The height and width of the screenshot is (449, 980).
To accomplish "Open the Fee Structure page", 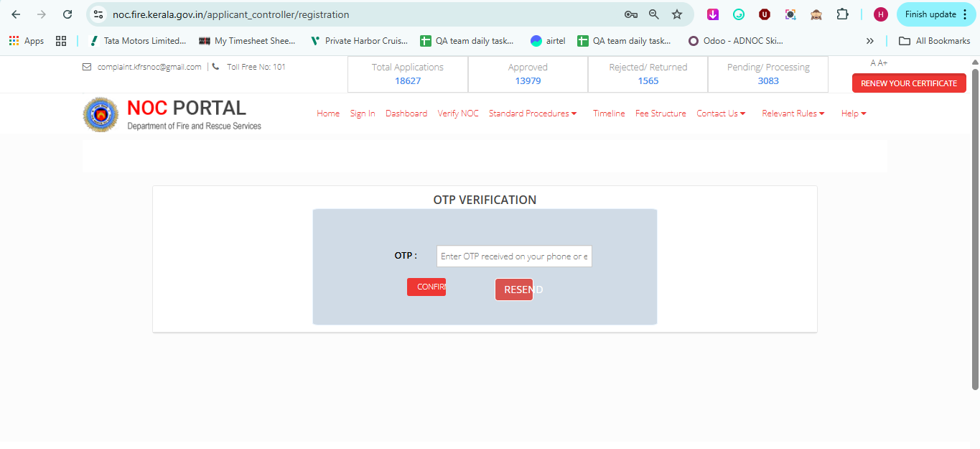I will 661,114.
